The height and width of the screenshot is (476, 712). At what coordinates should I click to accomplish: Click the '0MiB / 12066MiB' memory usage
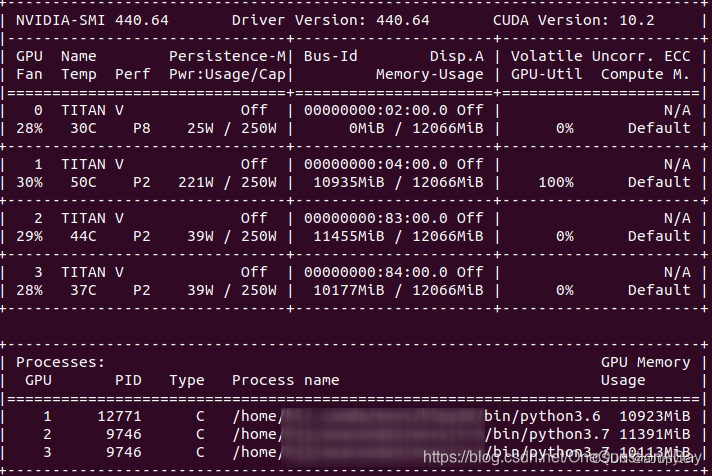point(416,129)
